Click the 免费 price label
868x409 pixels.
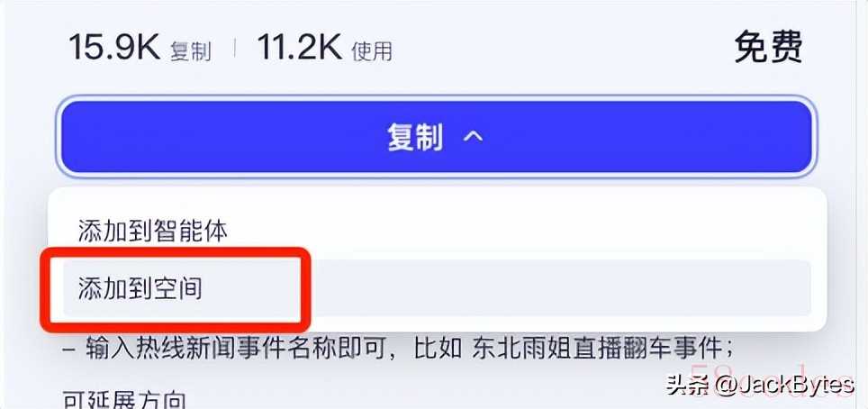768,47
